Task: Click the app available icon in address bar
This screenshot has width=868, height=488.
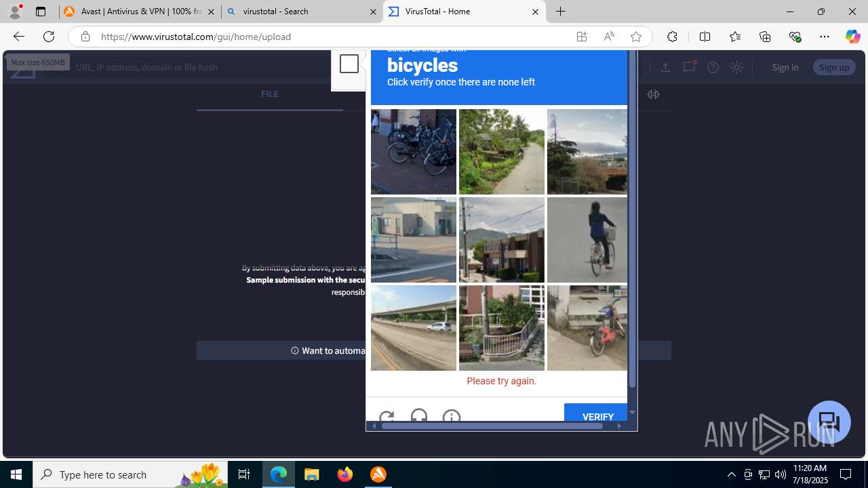Action: click(582, 37)
